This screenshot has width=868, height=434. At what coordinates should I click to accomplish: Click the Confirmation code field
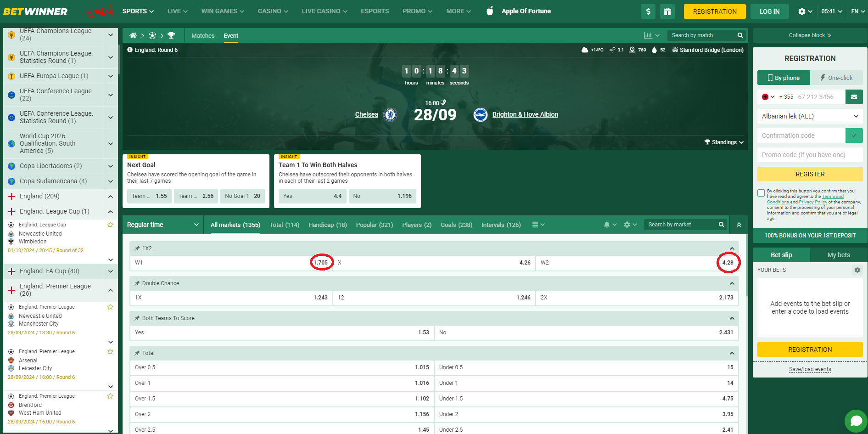[x=801, y=135]
